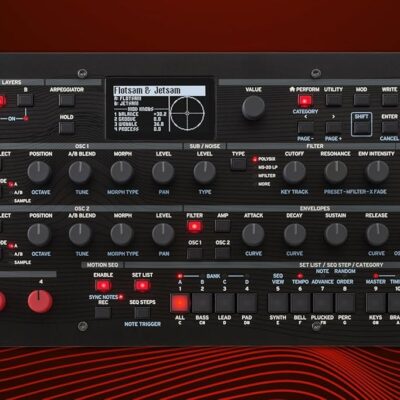Screen dimensions: 400x400
Task: Open the Mod page button
Action: point(361,100)
